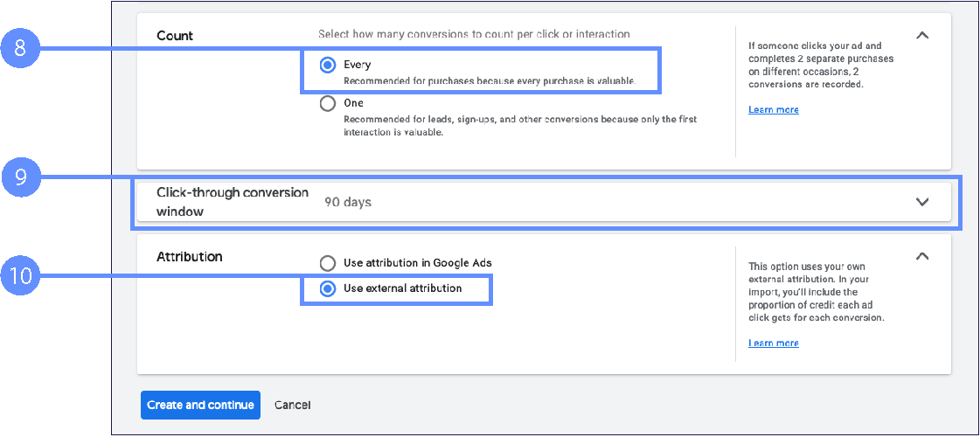Collapse the Count section chevron
This screenshot has width=980, height=437.
click(921, 35)
